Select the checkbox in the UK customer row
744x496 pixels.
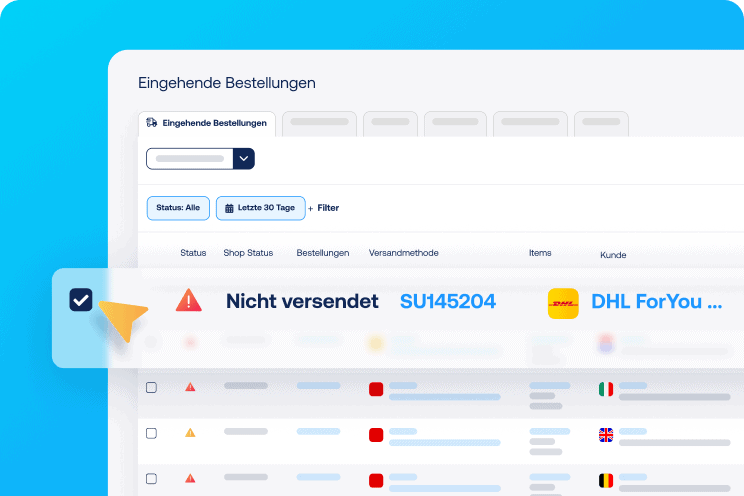tap(151, 433)
